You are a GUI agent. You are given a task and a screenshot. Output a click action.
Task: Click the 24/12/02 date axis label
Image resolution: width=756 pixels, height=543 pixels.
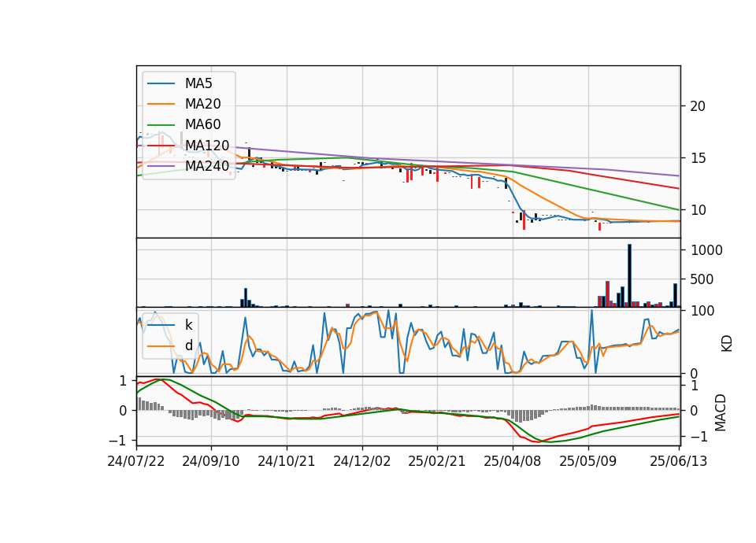361,461
